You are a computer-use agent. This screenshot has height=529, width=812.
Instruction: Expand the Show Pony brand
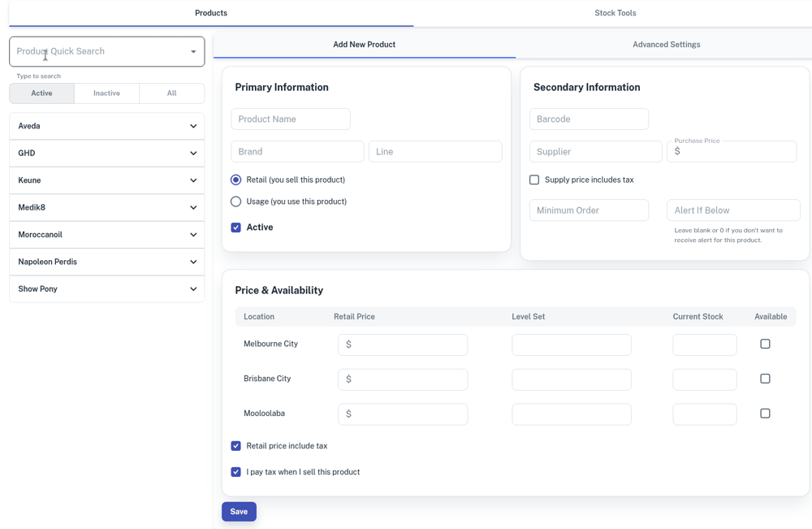193,289
